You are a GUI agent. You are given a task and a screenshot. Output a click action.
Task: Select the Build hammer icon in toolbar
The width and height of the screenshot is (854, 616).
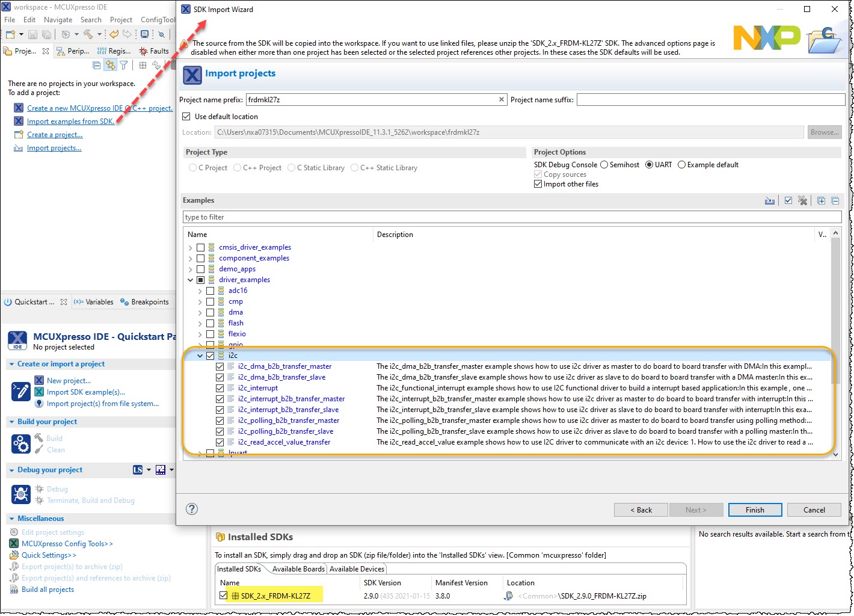click(89, 35)
